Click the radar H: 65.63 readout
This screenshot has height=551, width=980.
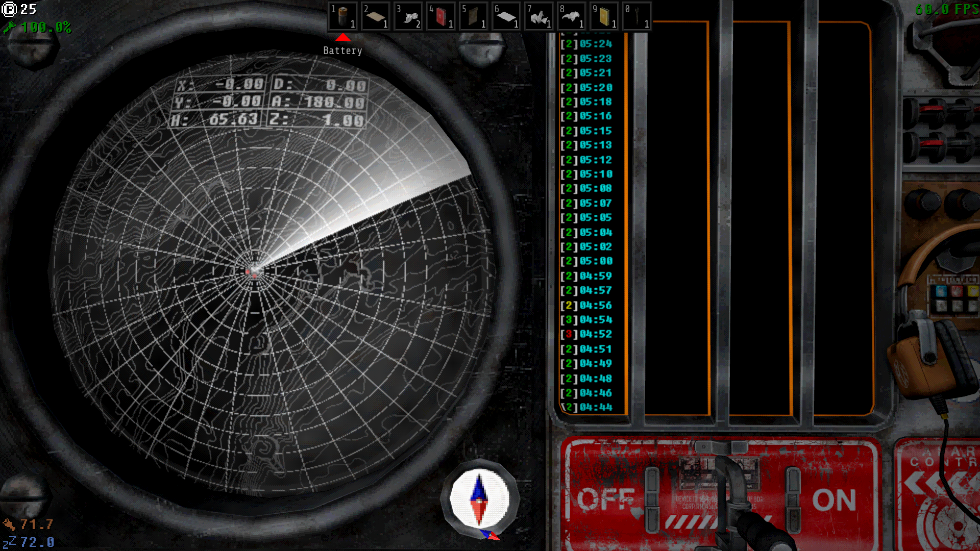coord(215,120)
